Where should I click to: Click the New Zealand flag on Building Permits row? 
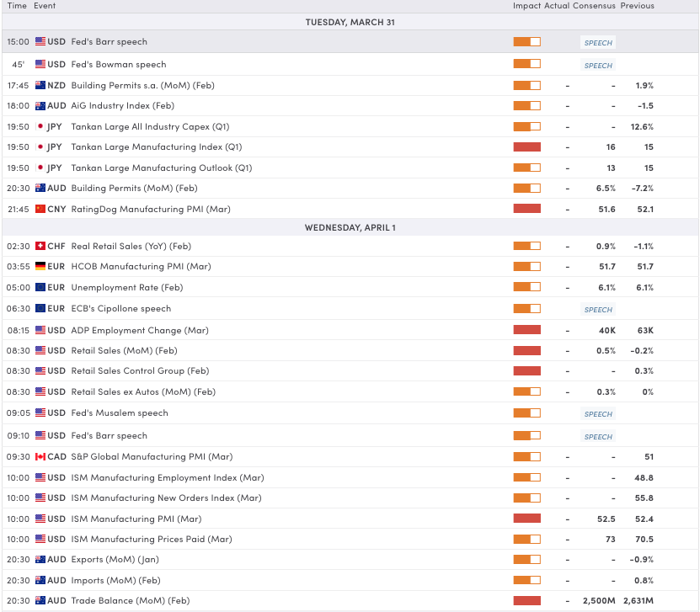tap(40, 85)
